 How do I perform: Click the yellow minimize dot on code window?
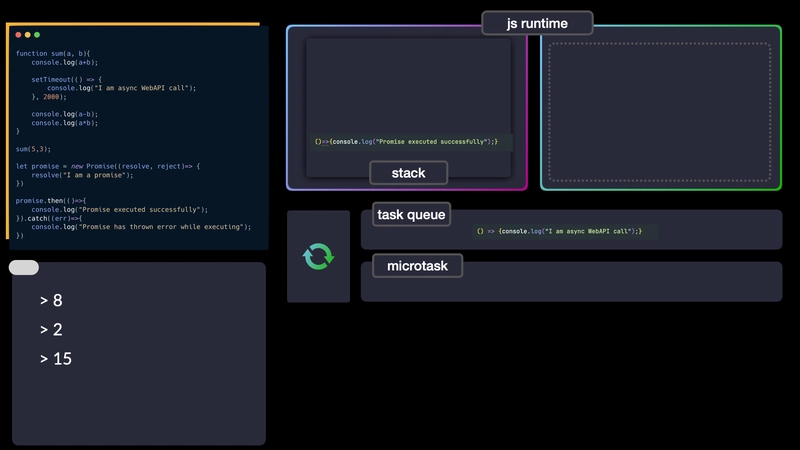pyautogui.click(x=28, y=35)
